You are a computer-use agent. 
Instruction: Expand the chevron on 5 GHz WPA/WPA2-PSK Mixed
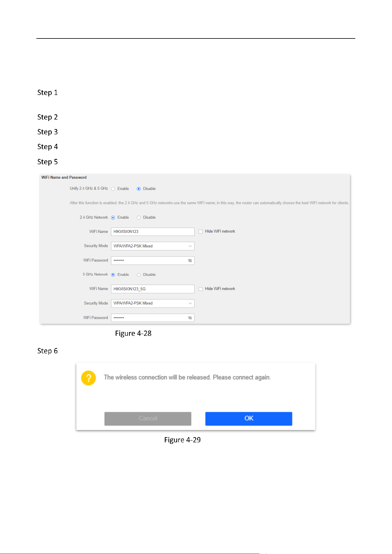click(190, 303)
